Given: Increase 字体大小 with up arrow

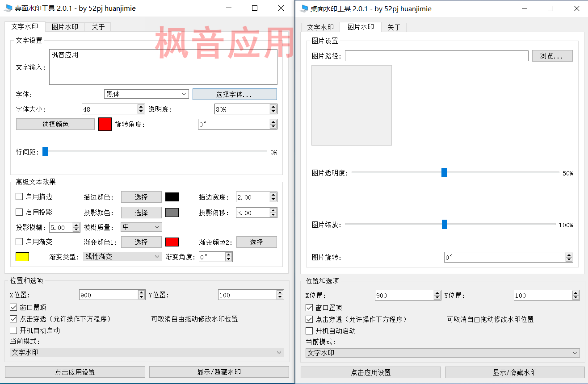Looking at the screenshot, I should [x=141, y=107].
